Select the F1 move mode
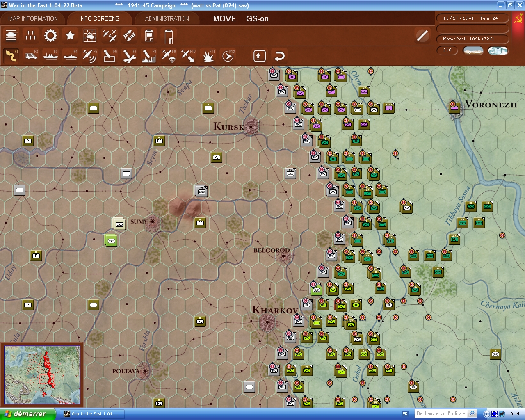Screen dimensions: 525x420 (x=11, y=56)
